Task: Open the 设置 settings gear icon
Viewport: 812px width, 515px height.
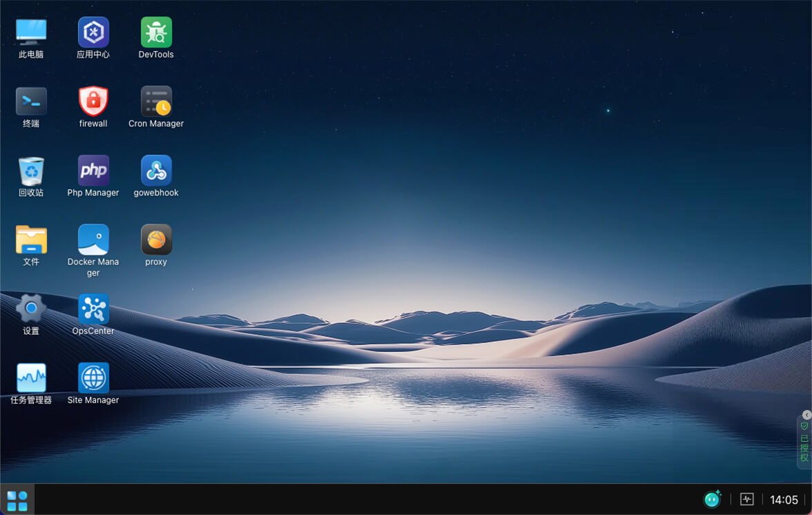Action: point(31,309)
